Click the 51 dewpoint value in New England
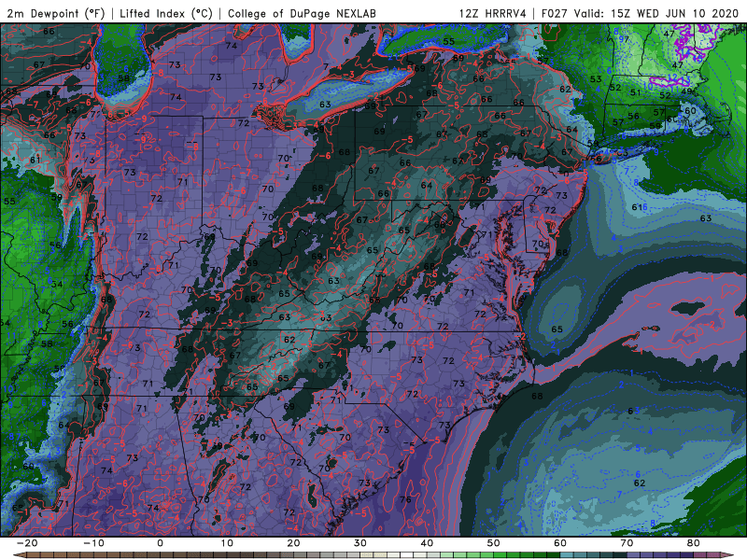 point(636,92)
